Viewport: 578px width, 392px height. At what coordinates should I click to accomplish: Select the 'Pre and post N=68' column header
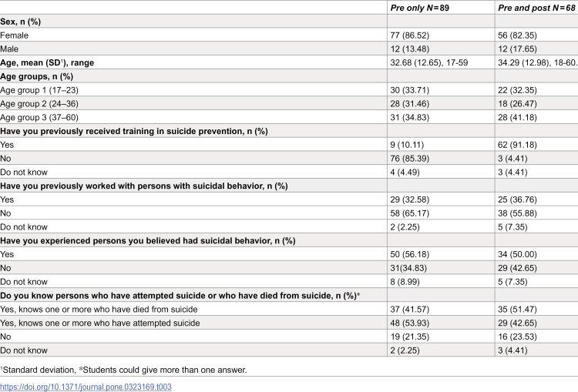click(x=536, y=8)
